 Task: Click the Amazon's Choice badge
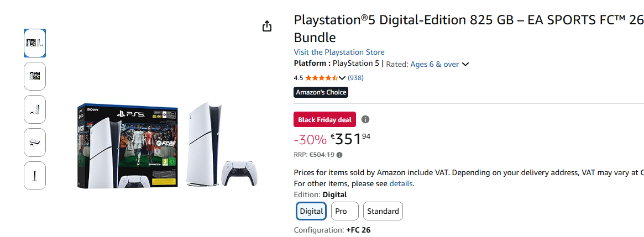click(321, 92)
